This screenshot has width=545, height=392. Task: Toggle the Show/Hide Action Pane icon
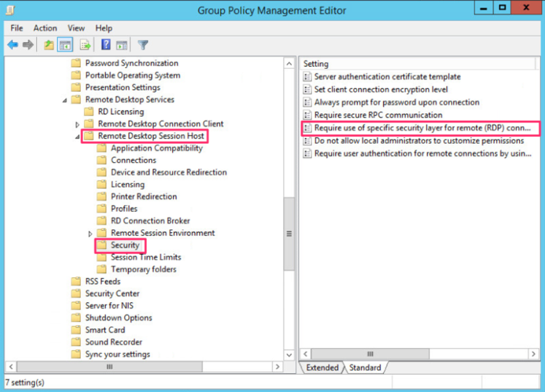point(122,45)
